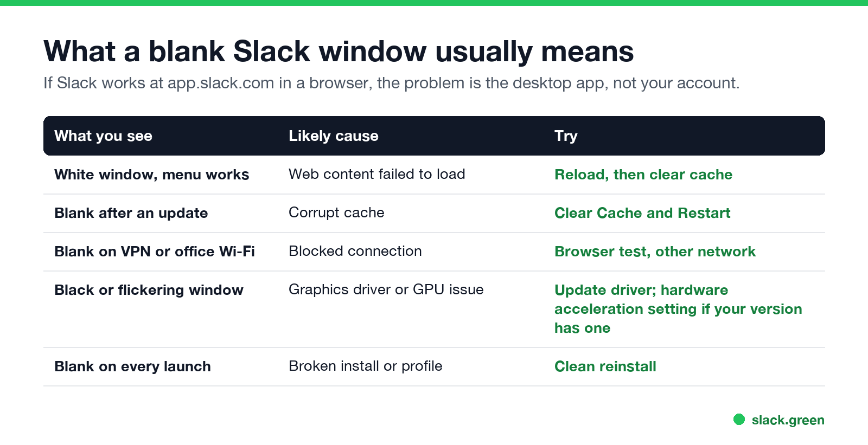Select the 'Broken install or profile' cell
The image size is (868, 445).
click(365, 366)
